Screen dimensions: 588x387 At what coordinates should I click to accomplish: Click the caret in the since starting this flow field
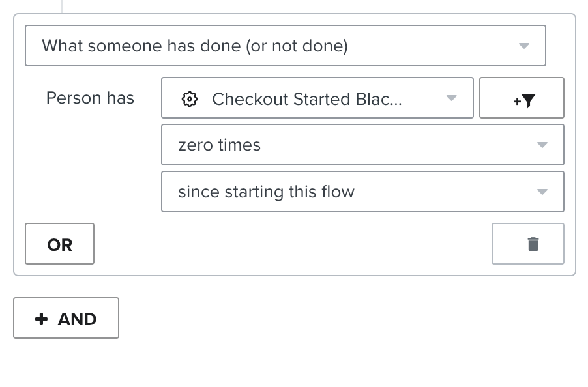click(542, 192)
